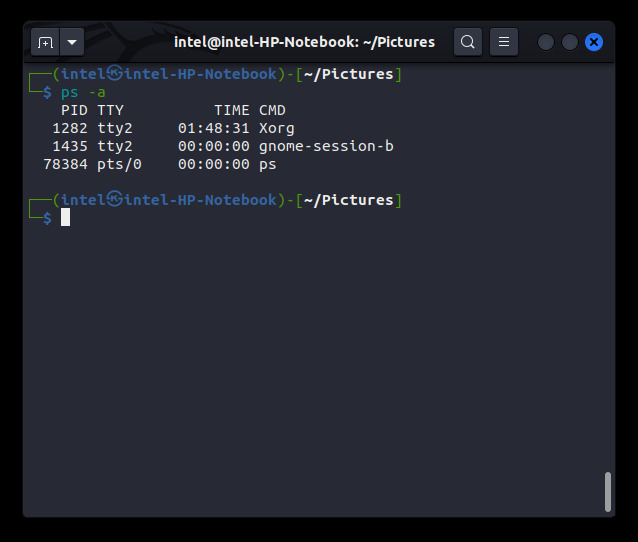Image resolution: width=638 pixels, height=542 pixels.
Task: Click gnome-session-b process name
Action: pyautogui.click(x=326, y=146)
